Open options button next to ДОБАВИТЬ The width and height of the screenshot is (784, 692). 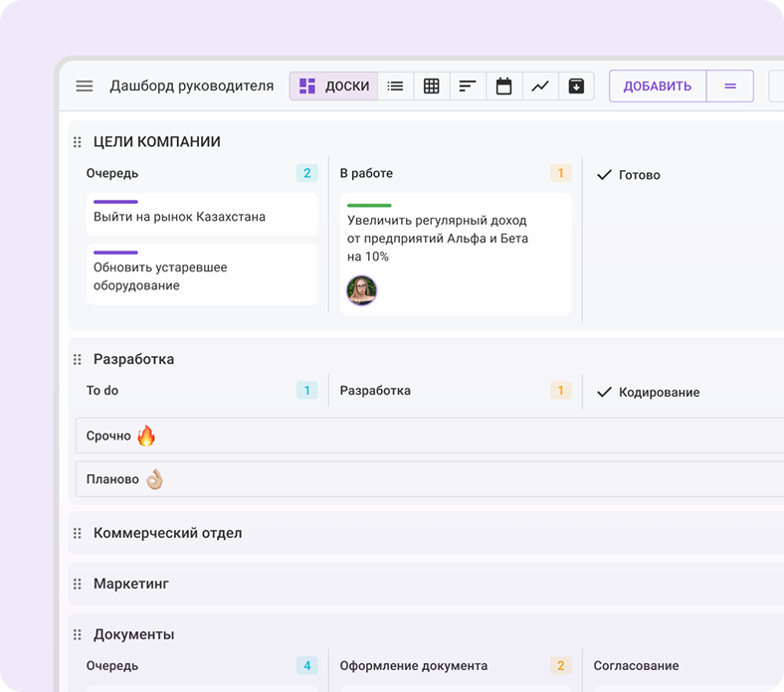click(x=730, y=86)
